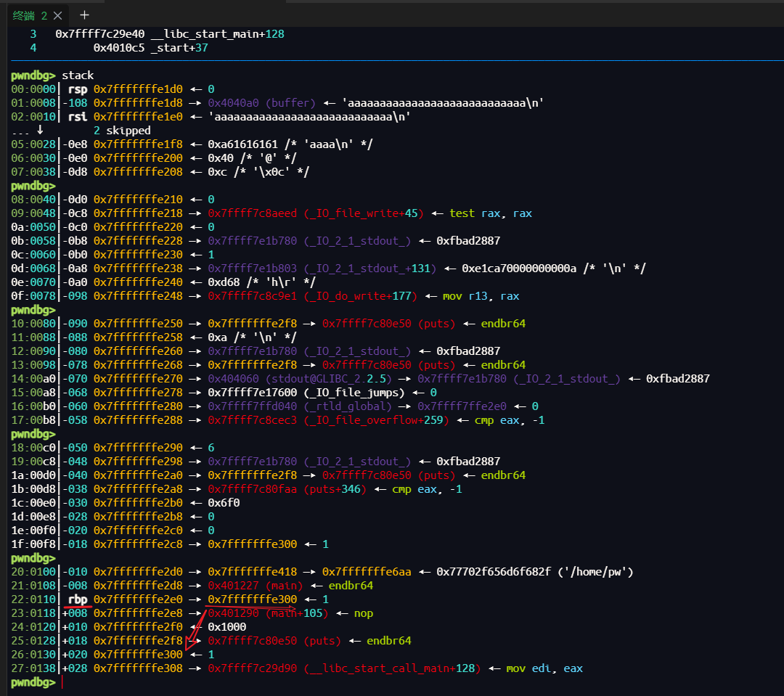Click the stdout@GLIBC_2.2.5 symbol

(329, 379)
